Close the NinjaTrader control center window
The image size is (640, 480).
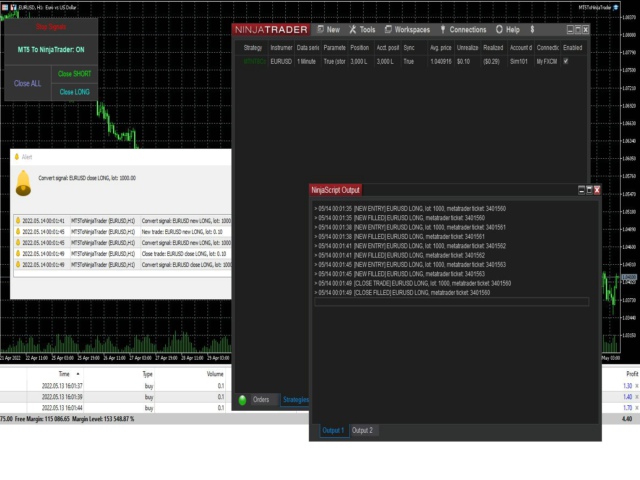[x=586, y=29]
